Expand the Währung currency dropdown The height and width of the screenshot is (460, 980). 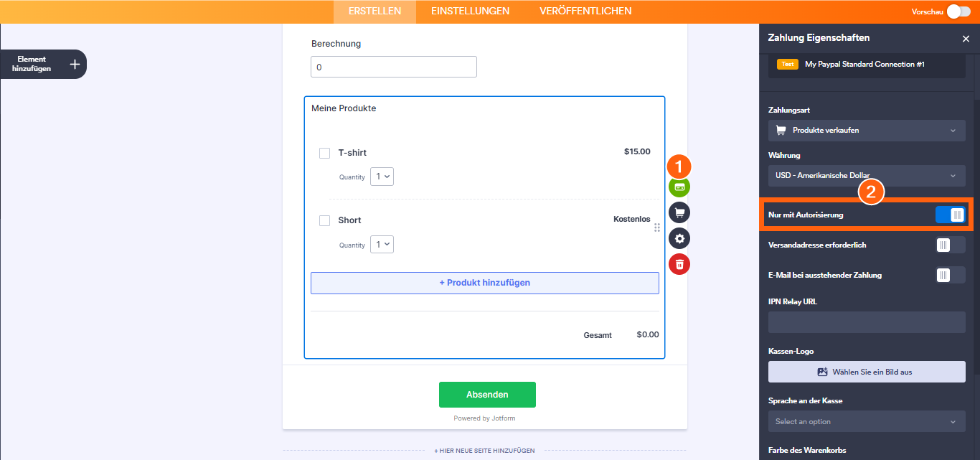867,175
